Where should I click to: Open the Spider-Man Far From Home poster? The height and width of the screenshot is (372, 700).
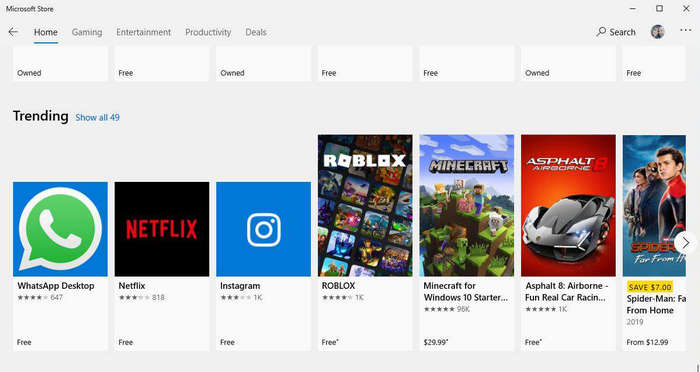[x=654, y=205]
